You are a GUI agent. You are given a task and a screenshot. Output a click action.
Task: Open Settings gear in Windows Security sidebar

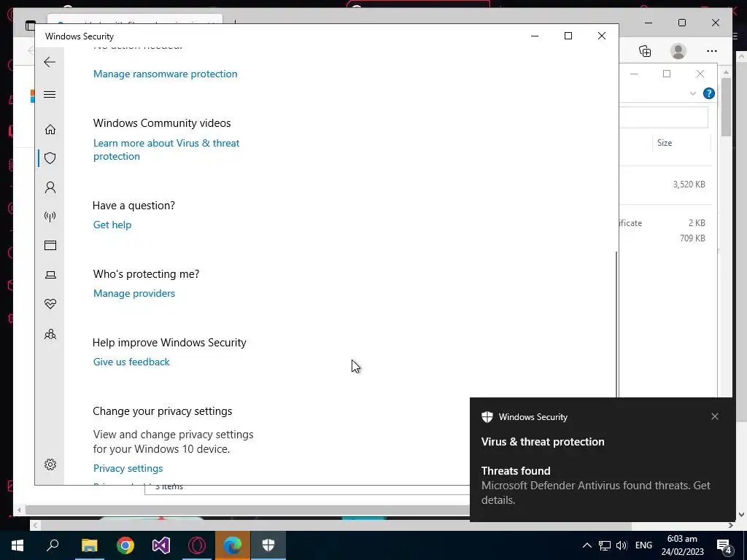[50, 464]
